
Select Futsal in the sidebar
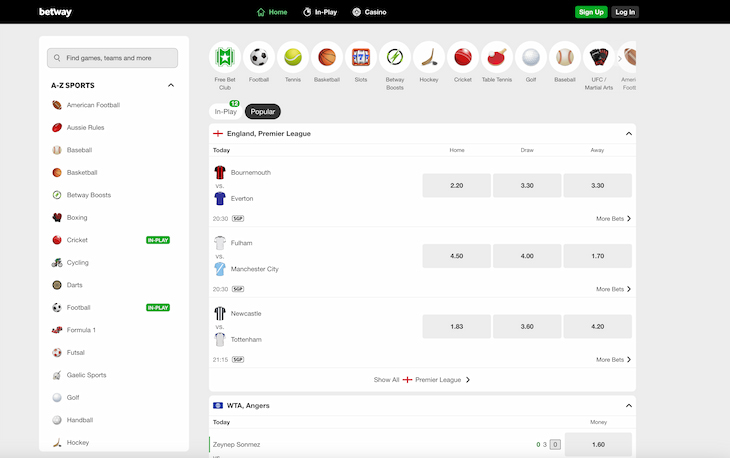tap(75, 352)
